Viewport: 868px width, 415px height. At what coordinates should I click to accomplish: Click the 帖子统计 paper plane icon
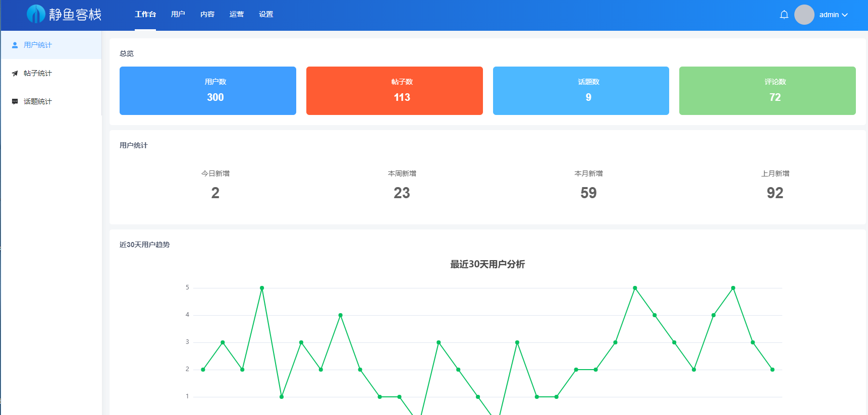pyautogui.click(x=15, y=73)
